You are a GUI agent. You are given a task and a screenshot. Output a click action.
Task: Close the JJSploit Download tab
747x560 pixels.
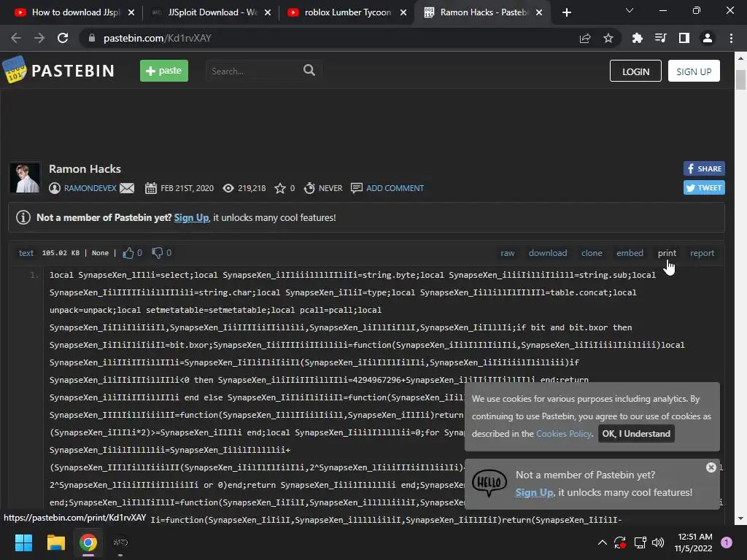(x=268, y=12)
